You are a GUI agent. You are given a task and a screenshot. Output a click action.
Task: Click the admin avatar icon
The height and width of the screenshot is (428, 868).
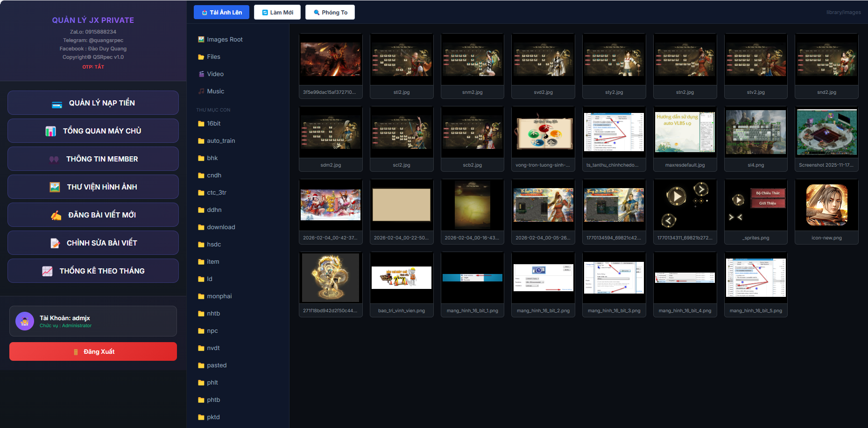[25, 321]
